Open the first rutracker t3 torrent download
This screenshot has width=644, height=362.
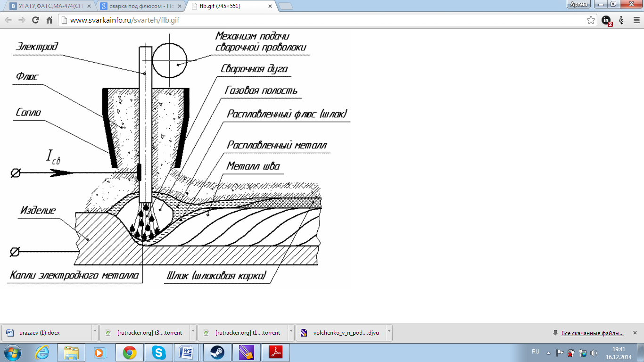click(x=144, y=332)
